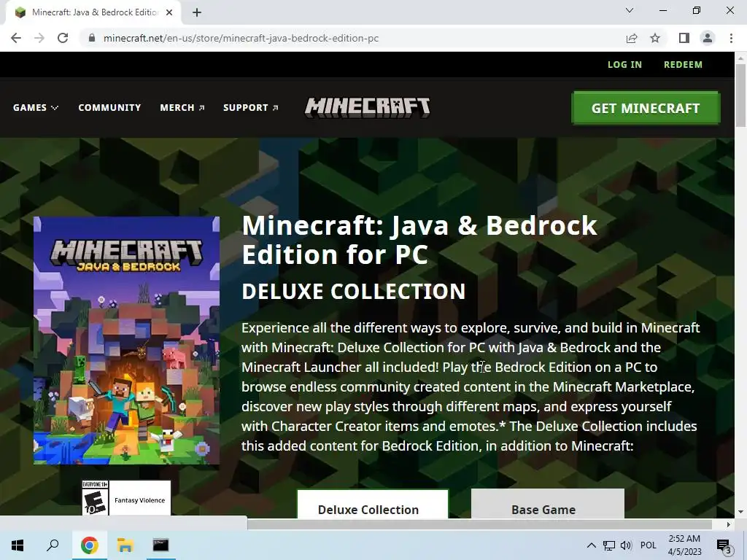Click the GET MINECRAFT button
Image resolution: width=747 pixels, height=560 pixels.
pyautogui.click(x=646, y=108)
